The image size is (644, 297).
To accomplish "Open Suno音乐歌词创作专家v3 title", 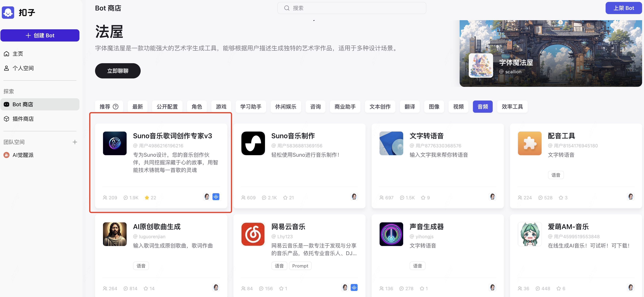I will click(x=173, y=136).
